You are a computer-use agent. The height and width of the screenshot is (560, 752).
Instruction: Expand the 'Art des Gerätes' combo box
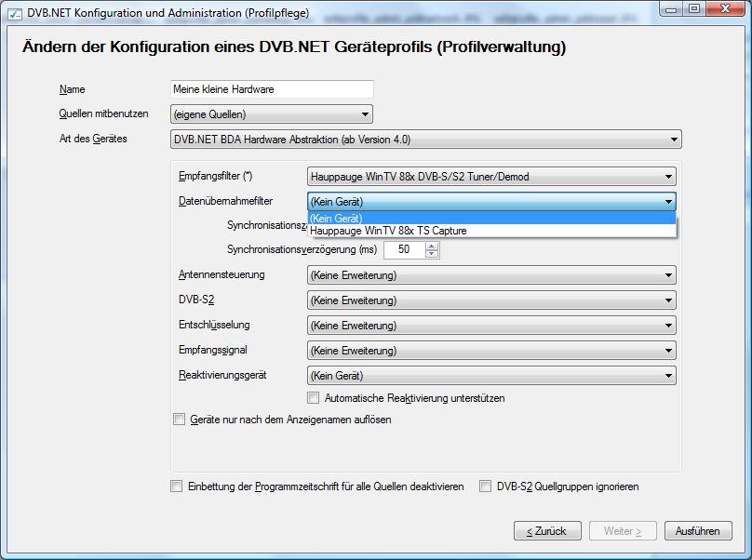(425, 140)
